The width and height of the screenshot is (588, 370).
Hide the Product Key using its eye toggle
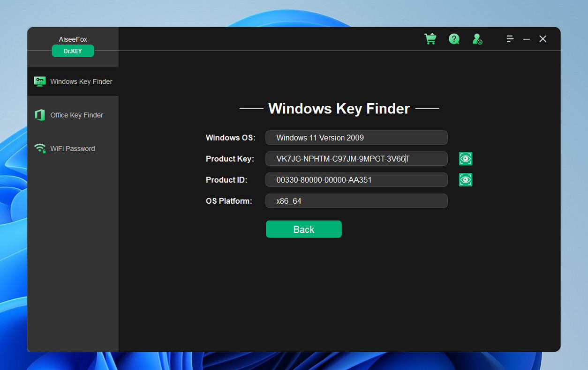pos(465,158)
